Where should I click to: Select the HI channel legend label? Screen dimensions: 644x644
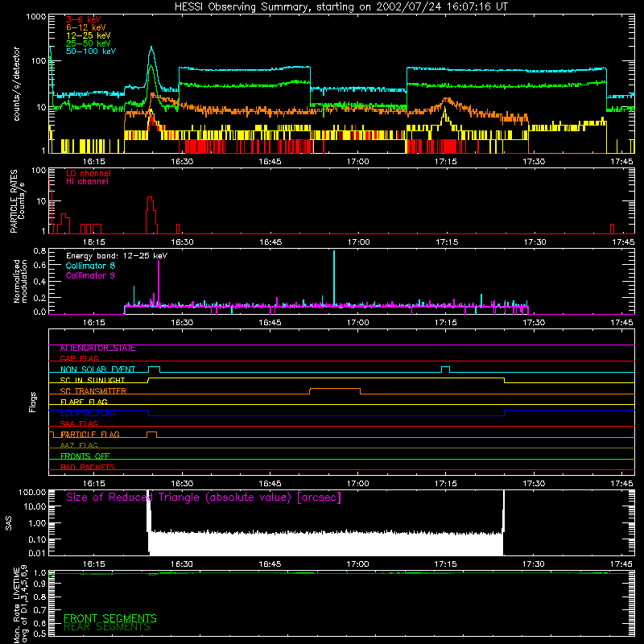[87, 182]
